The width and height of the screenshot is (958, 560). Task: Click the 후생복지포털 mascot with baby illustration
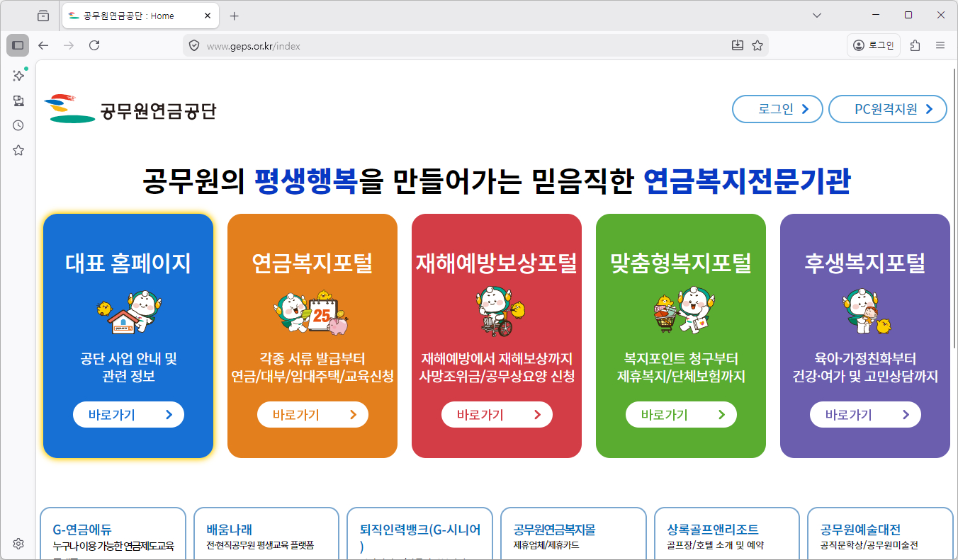(866, 312)
